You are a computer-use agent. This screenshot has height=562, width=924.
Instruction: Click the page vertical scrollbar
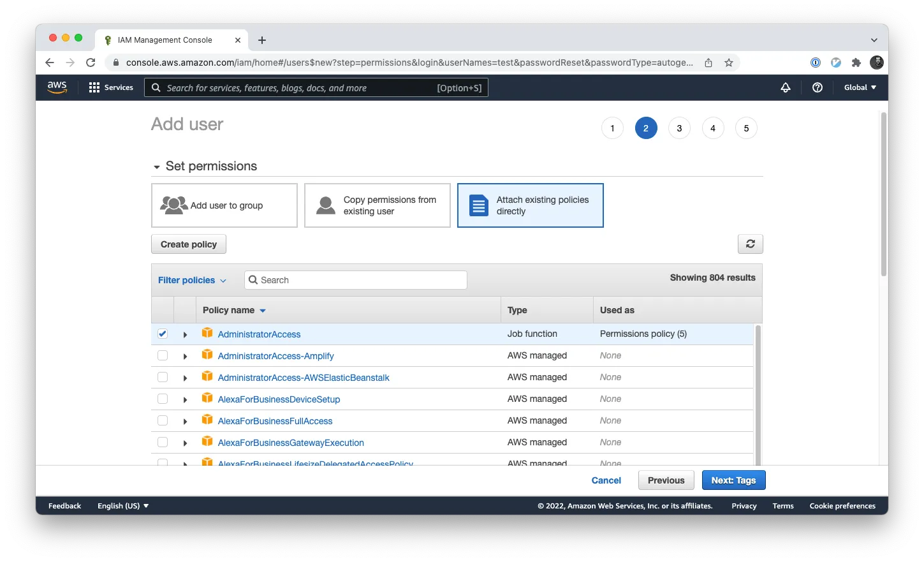[x=884, y=195]
